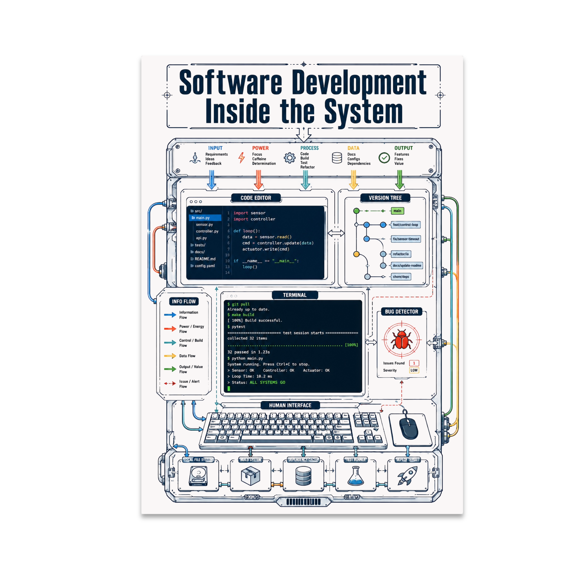
Task: Click the barcode at poster bottom
Action: pyautogui.click(x=303, y=502)
